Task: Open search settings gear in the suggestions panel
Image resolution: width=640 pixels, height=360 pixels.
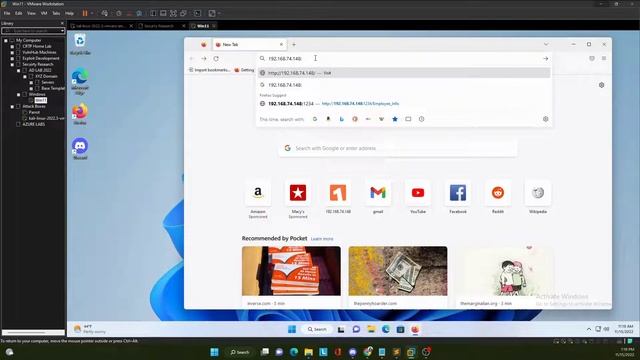Action: [545, 119]
